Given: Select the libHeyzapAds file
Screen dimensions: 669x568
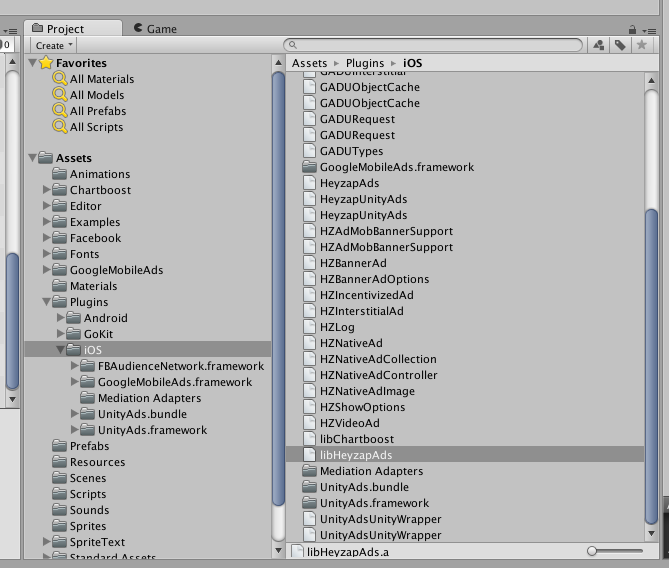Looking at the screenshot, I should pyautogui.click(x=465, y=455).
